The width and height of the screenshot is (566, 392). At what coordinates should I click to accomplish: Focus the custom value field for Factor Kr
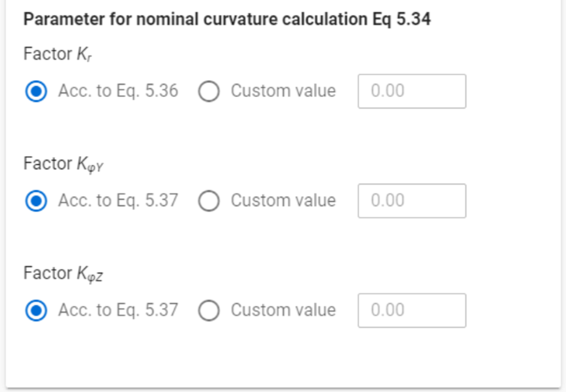(x=412, y=91)
